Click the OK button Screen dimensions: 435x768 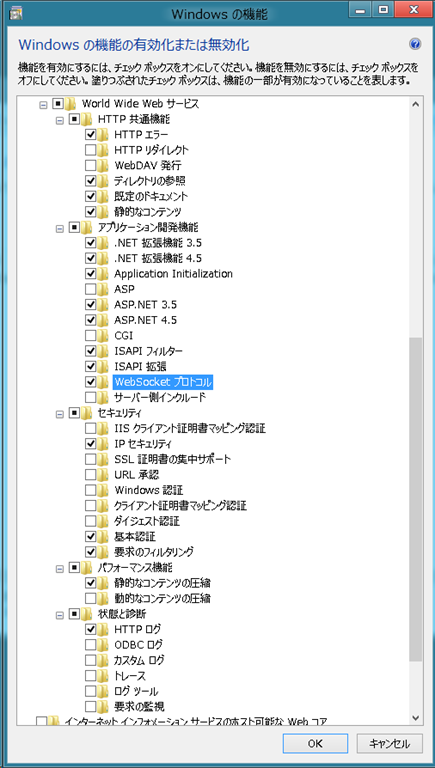(x=315, y=743)
